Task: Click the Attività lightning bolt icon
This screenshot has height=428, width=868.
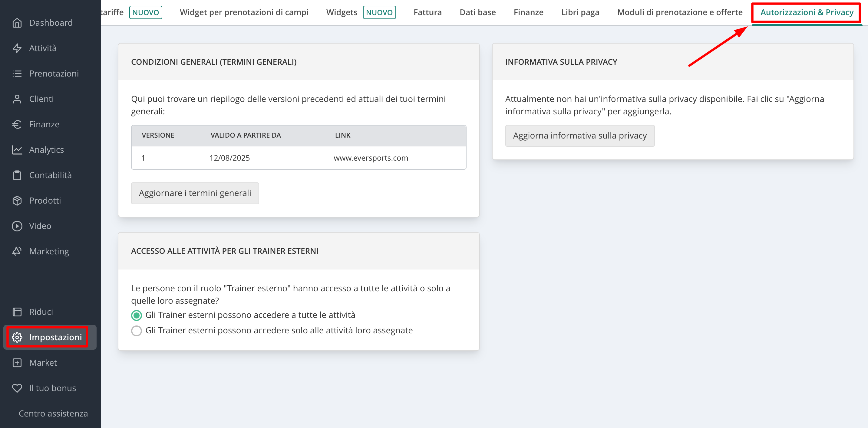Action: click(17, 48)
